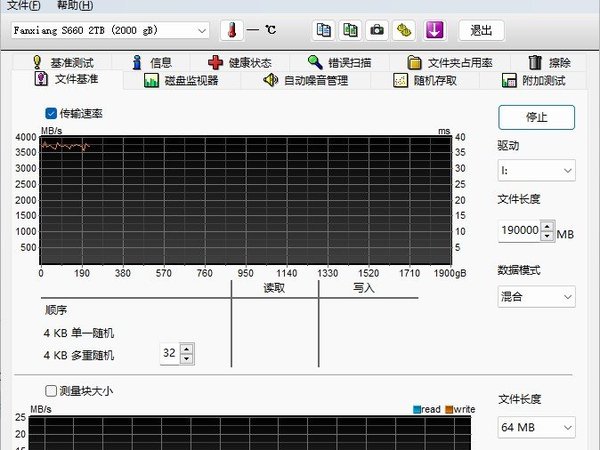Click the copy screenshot to clipboard icon

tap(351, 30)
